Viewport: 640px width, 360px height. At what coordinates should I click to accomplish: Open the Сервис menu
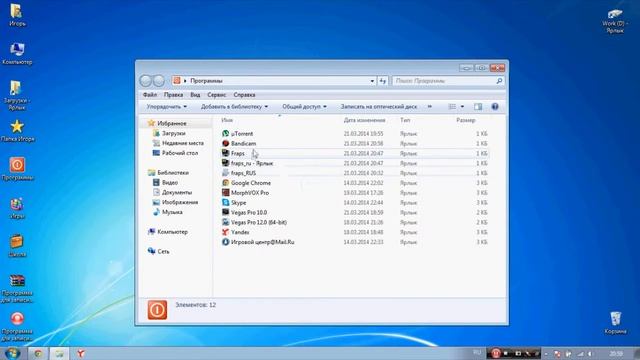tap(216, 95)
